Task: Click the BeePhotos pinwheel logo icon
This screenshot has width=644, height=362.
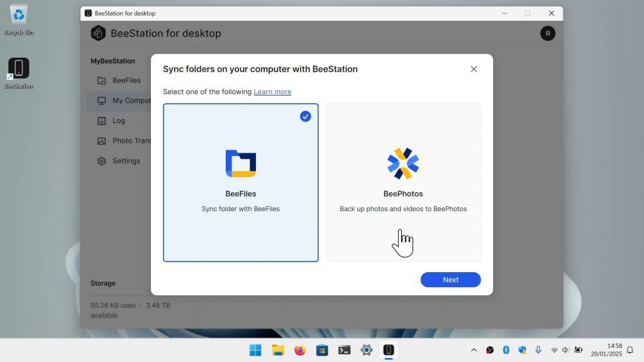Action: click(403, 163)
